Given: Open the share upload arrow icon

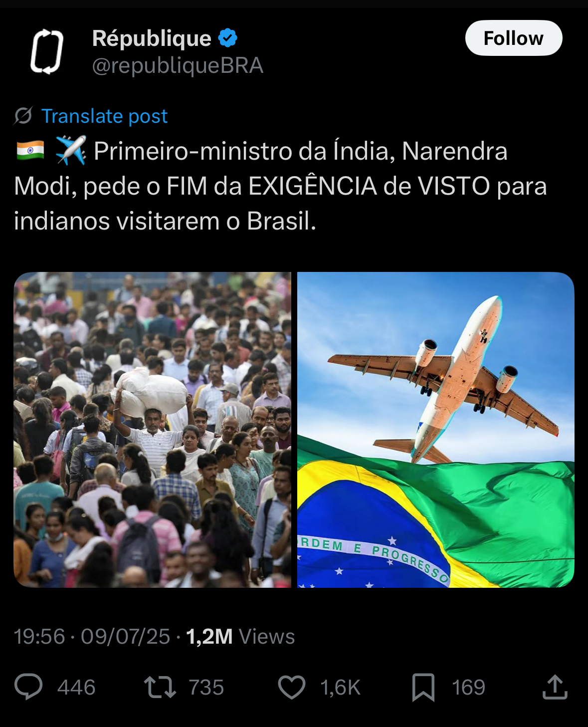Looking at the screenshot, I should click(555, 687).
